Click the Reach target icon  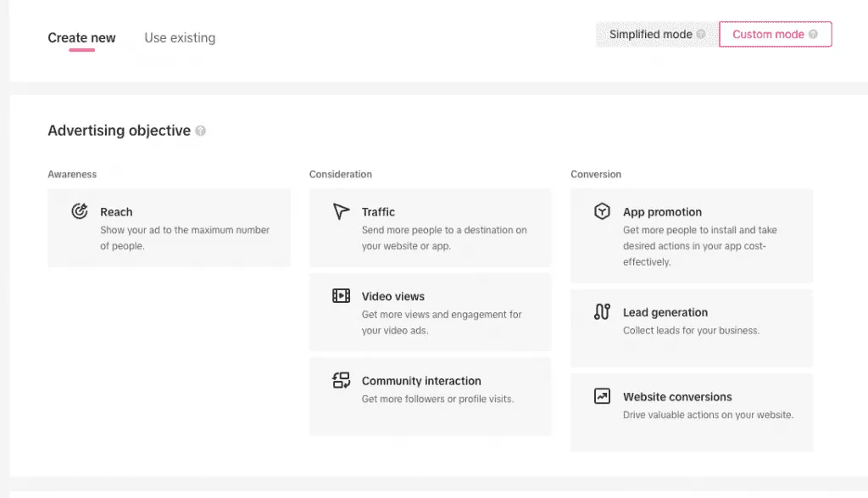click(80, 211)
